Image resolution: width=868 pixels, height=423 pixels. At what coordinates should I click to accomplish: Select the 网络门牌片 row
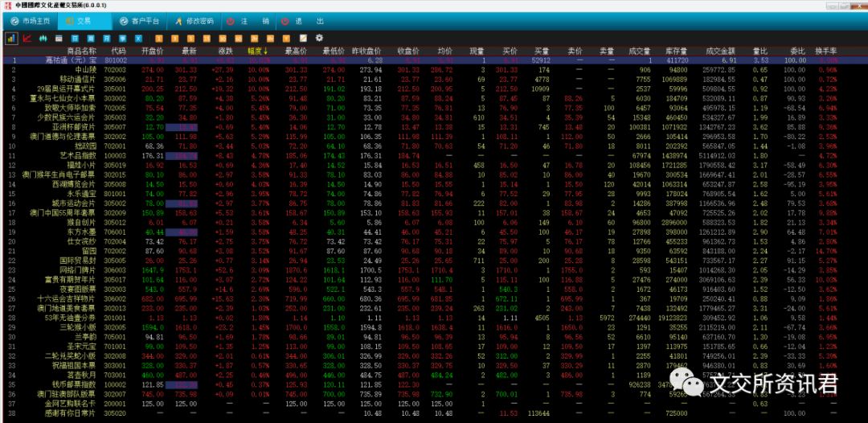[434, 269]
